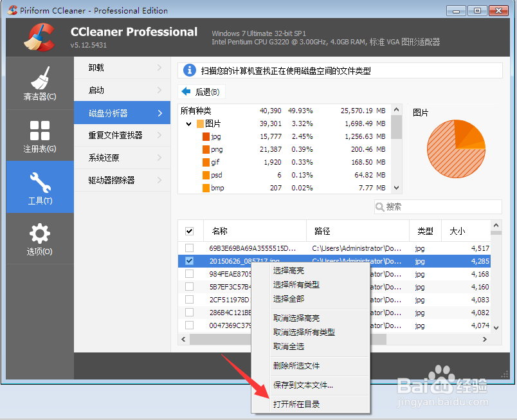Click the gif color square icon
This screenshot has width=517, height=420.
206,162
